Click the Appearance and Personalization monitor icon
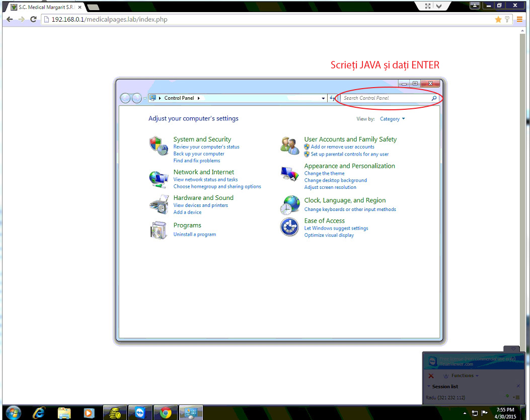530x420 pixels. 290,174
